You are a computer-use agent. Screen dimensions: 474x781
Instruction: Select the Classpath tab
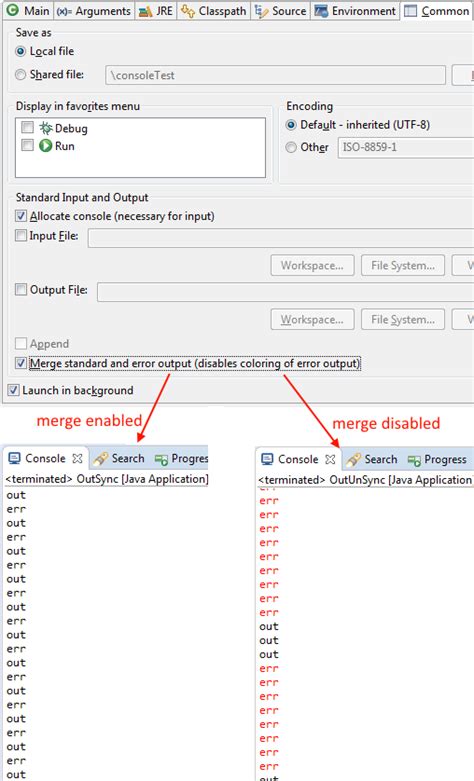pos(214,10)
